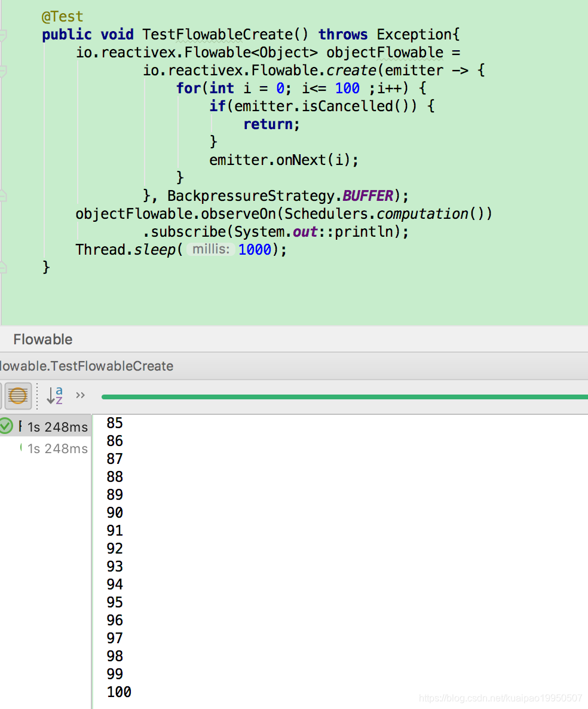Screen dimensions: 588x709
Task: Click the green test progress bar
Action: [344, 396]
